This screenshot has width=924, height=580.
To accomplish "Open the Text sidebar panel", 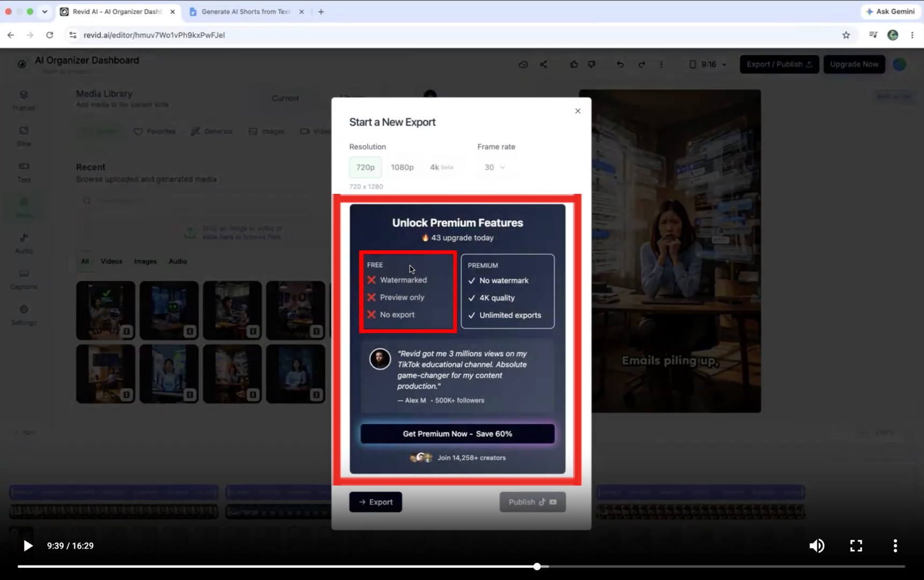I will pyautogui.click(x=24, y=172).
